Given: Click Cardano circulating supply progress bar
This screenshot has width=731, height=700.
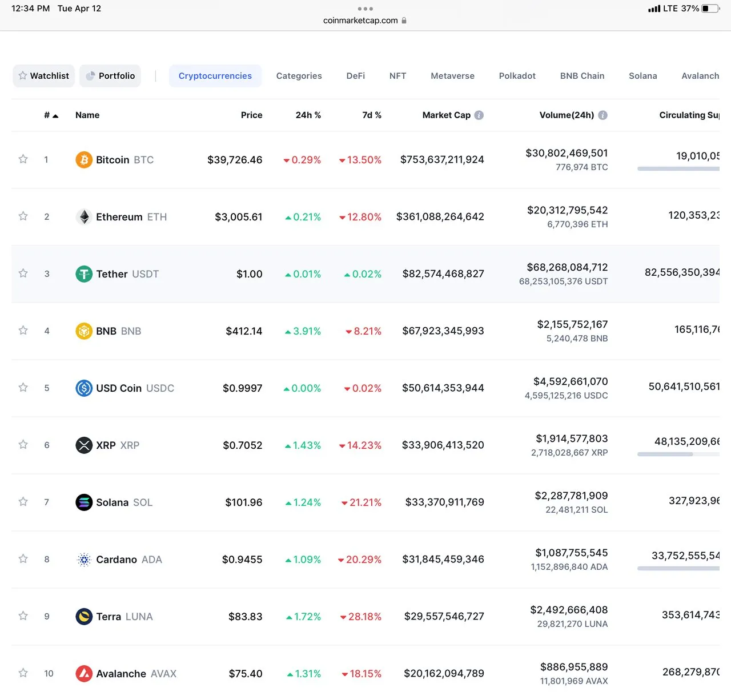Looking at the screenshot, I should point(678,569).
